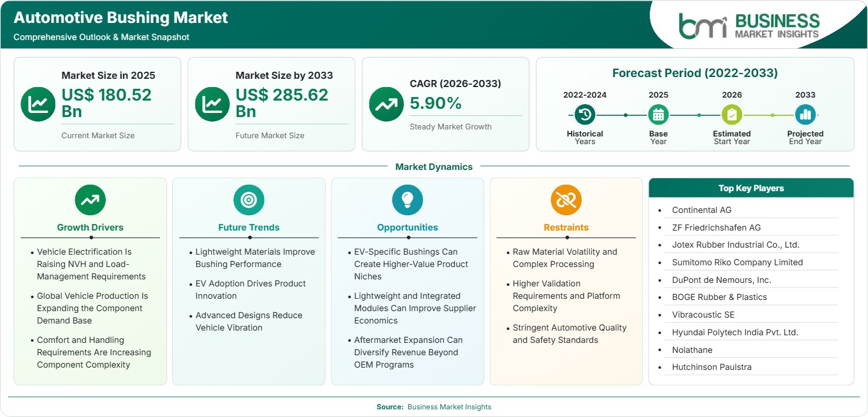Click the Comprehensive Outlook & Market Snapshot subtitle
868x417 pixels.
point(101,37)
